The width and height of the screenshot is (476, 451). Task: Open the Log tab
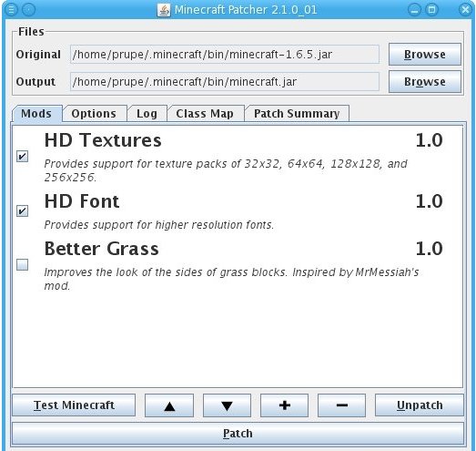point(147,114)
